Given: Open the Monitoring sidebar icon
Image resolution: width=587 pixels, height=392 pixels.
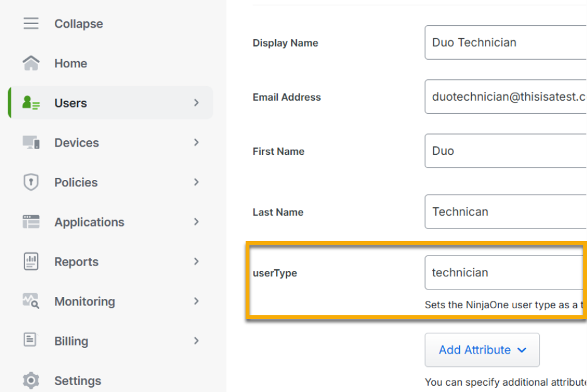Looking at the screenshot, I should click(30, 301).
